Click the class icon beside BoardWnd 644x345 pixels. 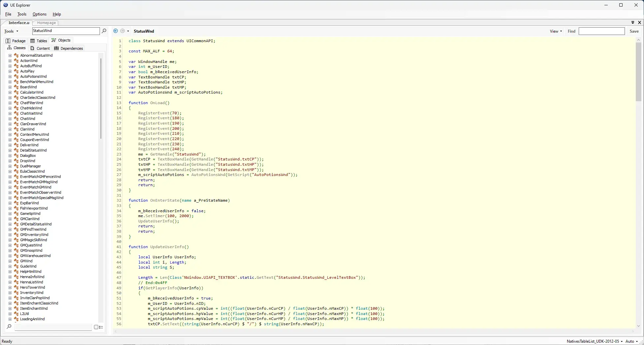point(16,87)
